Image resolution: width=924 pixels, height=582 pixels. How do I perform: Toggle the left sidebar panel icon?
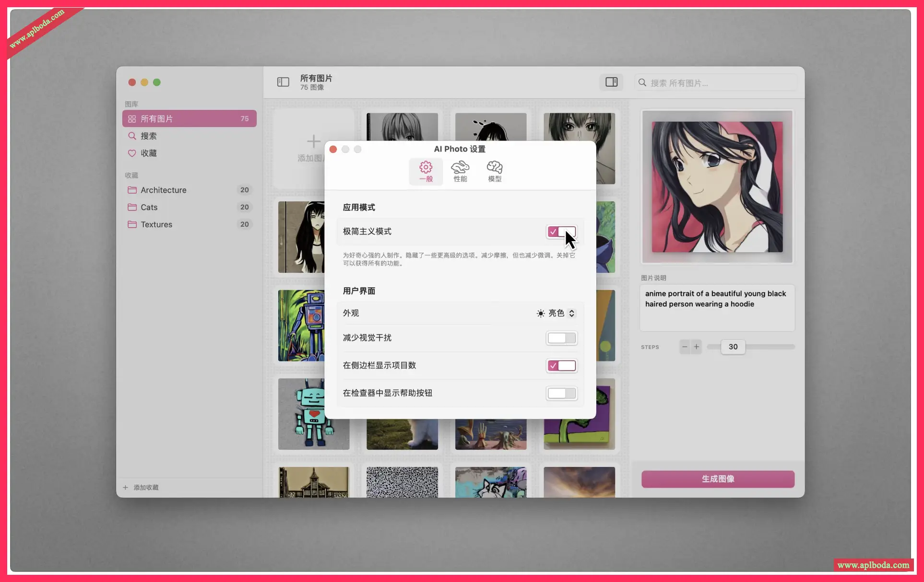tap(283, 82)
